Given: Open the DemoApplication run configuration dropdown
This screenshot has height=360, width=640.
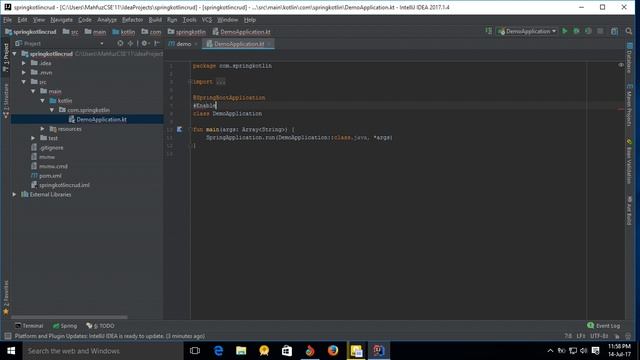Looking at the screenshot, I should pyautogui.click(x=527, y=31).
